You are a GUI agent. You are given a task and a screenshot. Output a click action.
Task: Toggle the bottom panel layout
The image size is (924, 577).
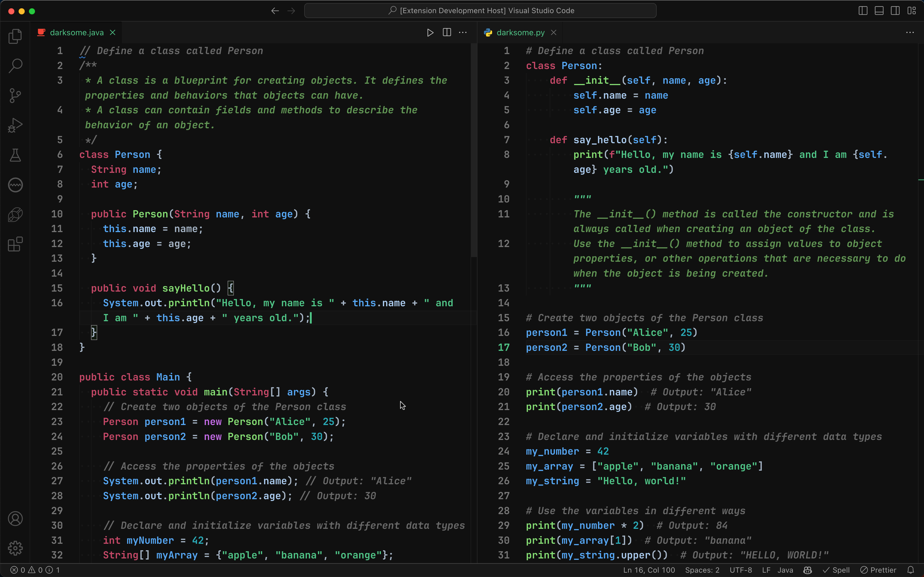tap(879, 11)
